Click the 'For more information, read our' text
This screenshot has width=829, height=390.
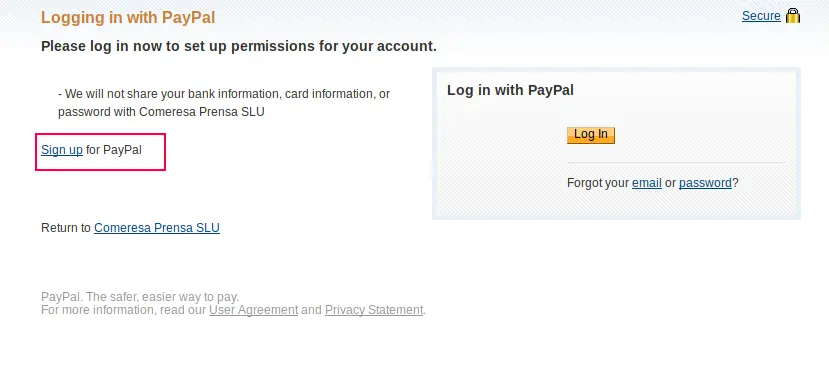coord(123,310)
